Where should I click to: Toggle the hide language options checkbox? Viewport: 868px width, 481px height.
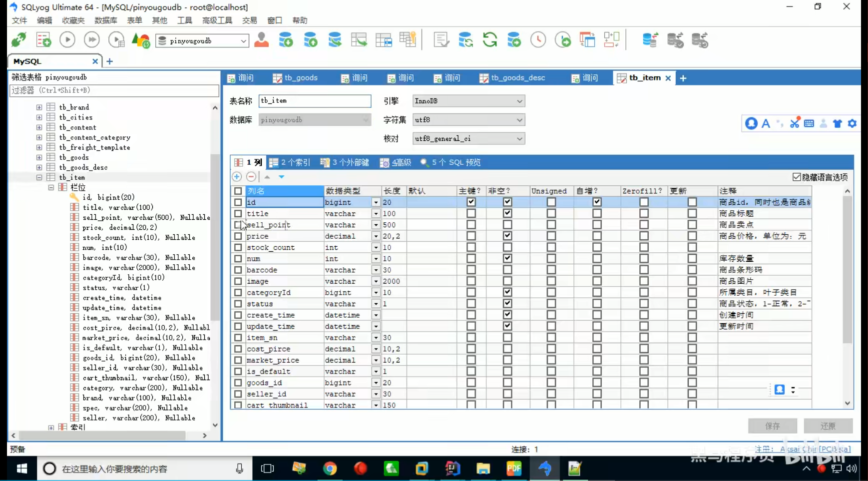click(x=797, y=177)
